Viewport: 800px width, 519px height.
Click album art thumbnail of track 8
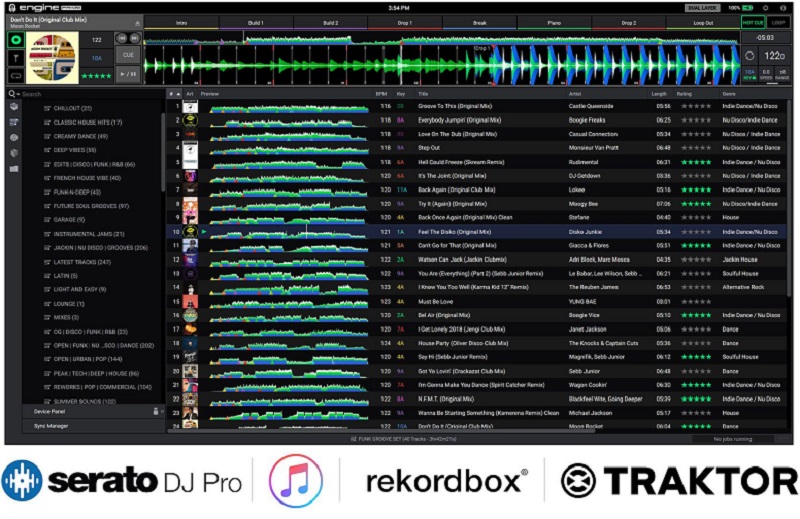190,204
